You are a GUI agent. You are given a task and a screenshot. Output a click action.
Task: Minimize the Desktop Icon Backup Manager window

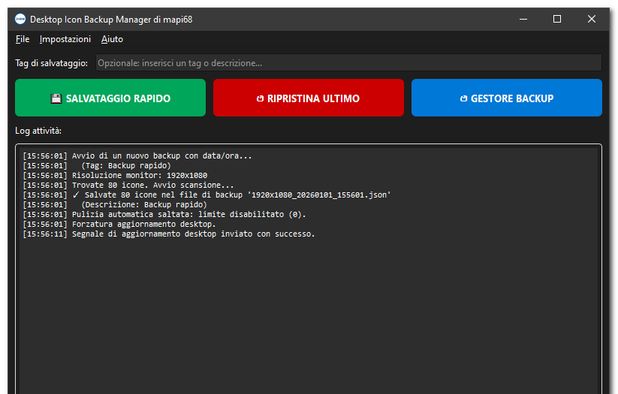pyautogui.click(x=523, y=19)
